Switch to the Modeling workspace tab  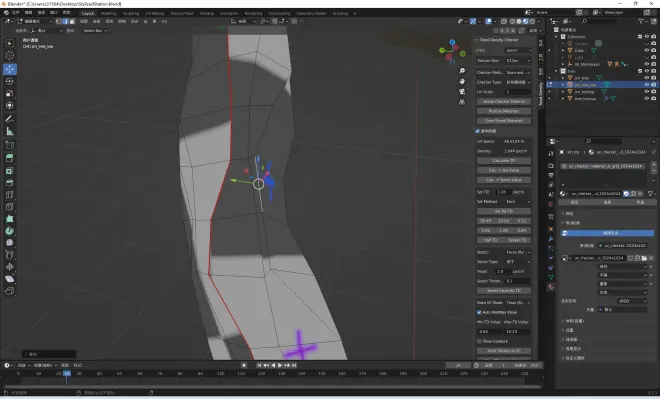[x=108, y=13]
